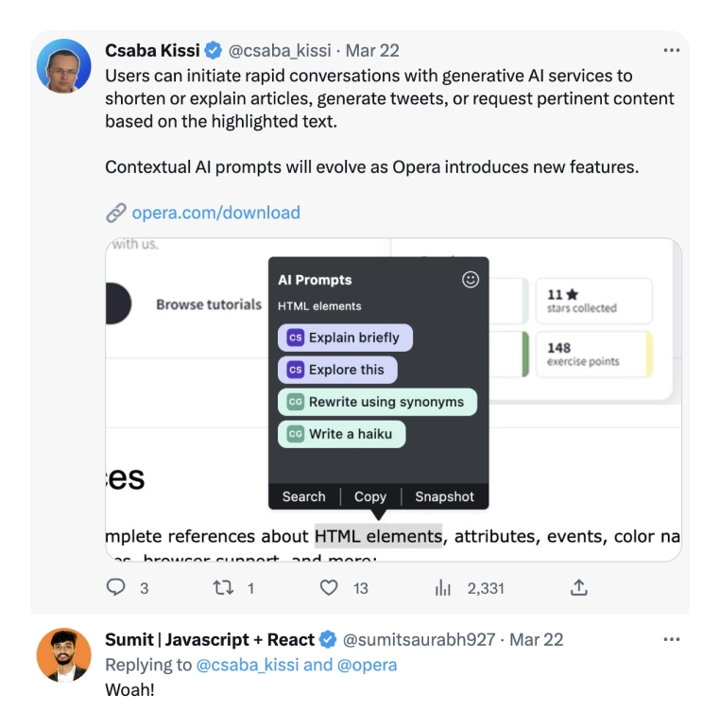Click Search in the popup menu

coord(303,496)
